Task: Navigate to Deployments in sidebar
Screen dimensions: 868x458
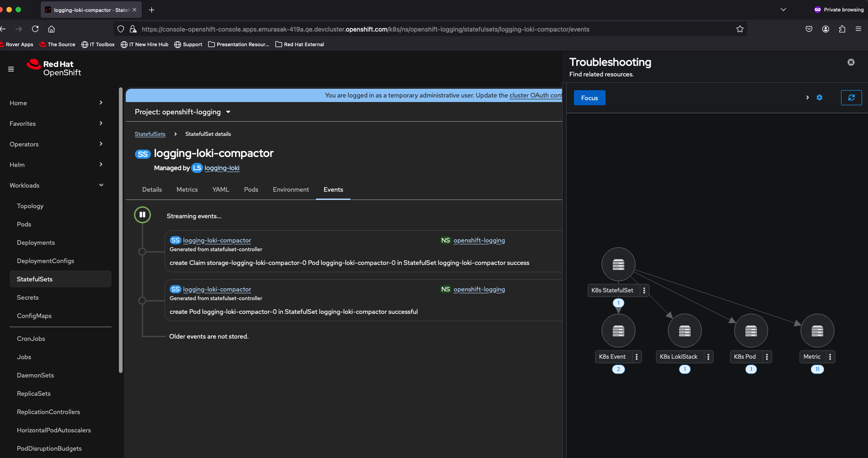Action: pos(36,242)
